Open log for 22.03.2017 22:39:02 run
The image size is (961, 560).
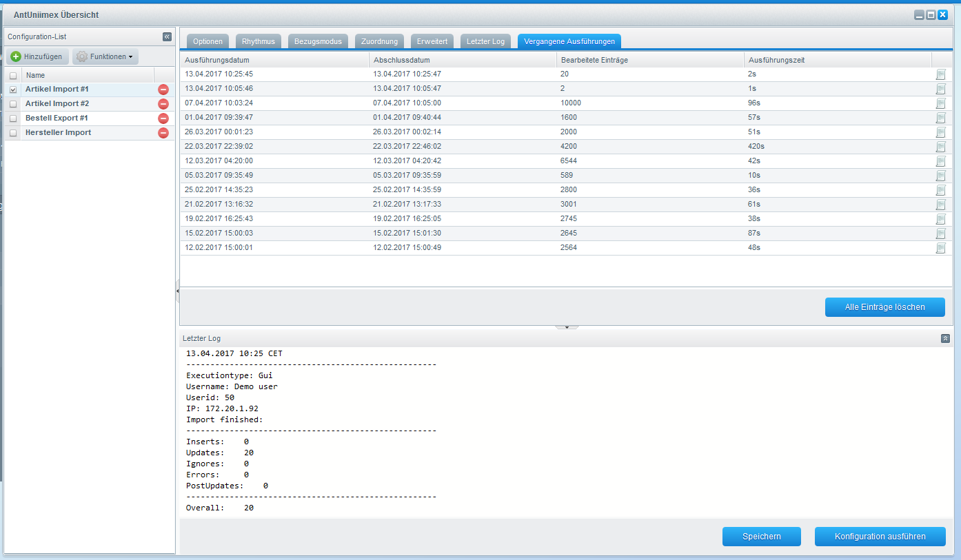(940, 147)
